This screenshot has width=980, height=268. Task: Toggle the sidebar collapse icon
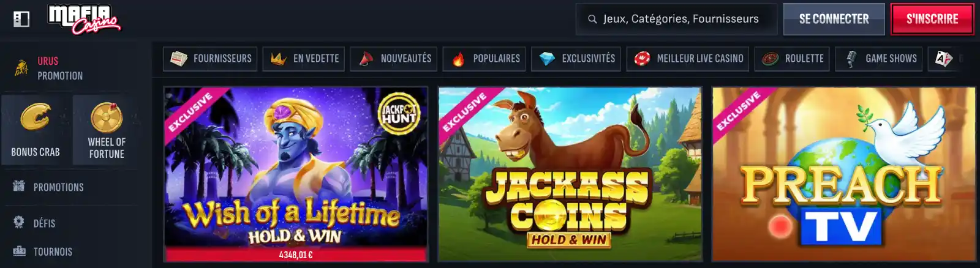point(21,19)
